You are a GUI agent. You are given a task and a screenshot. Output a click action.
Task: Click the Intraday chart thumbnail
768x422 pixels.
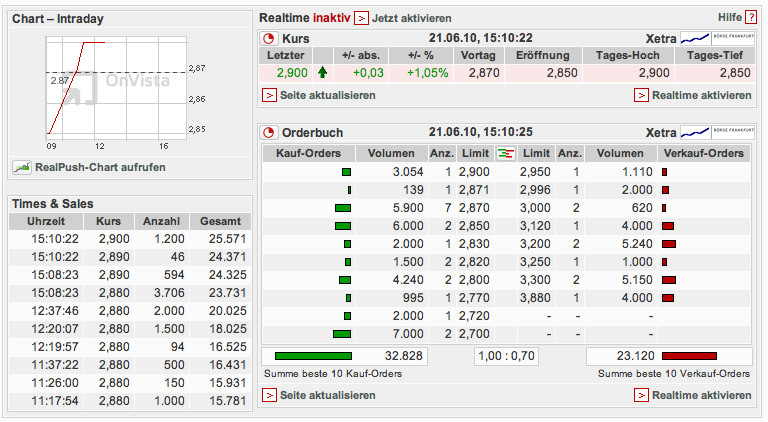coord(114,90)
